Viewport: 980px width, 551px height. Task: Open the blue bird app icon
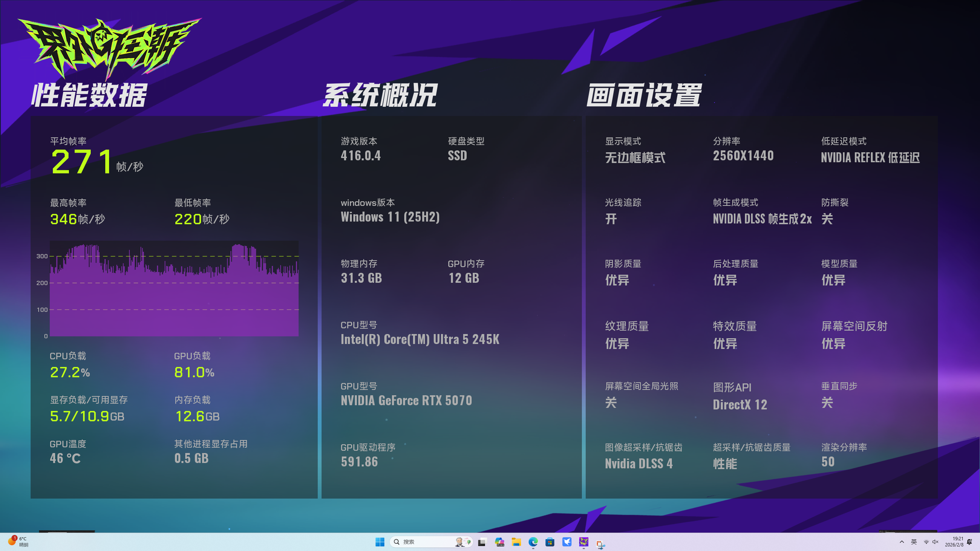(567, 542)
